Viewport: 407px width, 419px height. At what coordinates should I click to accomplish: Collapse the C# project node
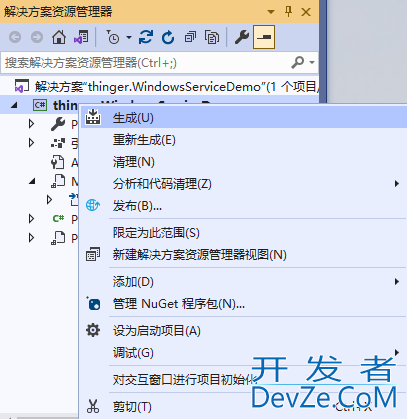14,106
